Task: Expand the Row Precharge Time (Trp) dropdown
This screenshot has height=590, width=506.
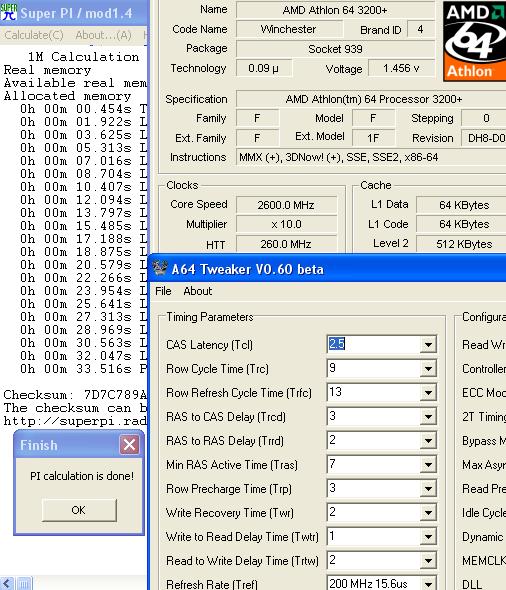Action: pyautogui.click(x=428, y=489)
